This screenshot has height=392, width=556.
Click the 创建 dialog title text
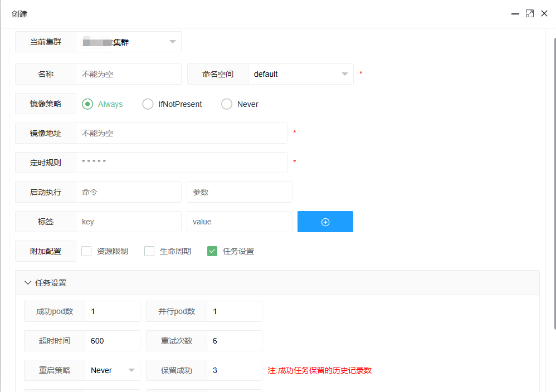click(19, 14)
